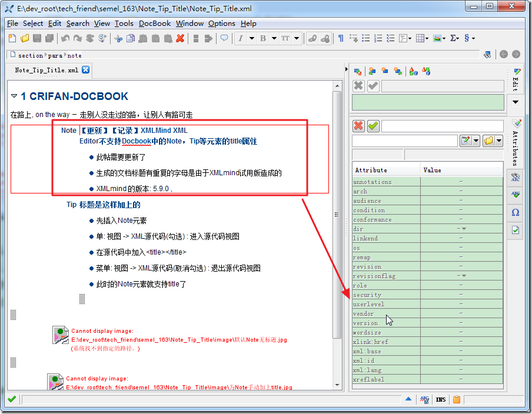Open the dir attribute value dropdown

464,229
